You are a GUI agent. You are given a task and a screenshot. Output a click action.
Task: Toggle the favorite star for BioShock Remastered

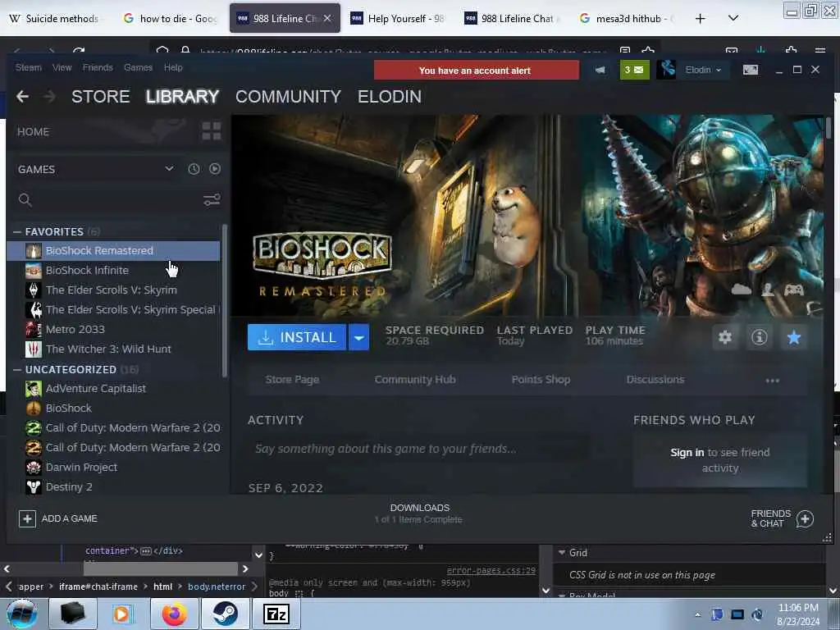[x=794, y=337]
